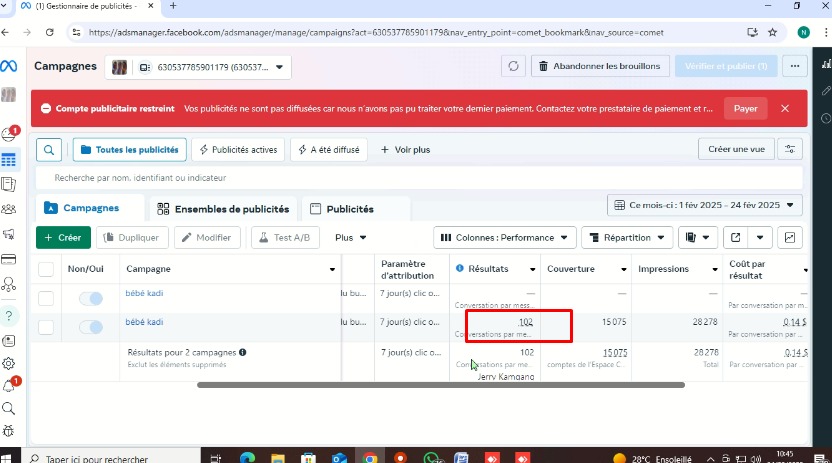
Task: Click Créer une vue
Action: [736, 150]
